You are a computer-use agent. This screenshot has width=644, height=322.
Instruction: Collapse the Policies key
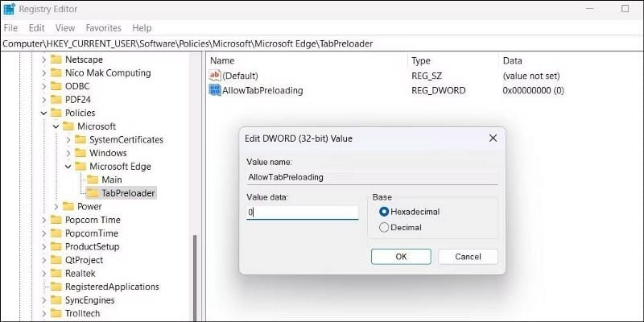[x=44, y=113]
